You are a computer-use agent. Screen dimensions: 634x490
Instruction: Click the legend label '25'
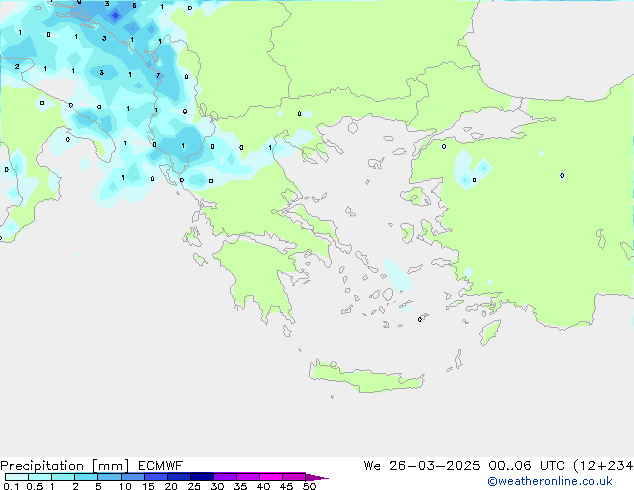click(194, 486)
